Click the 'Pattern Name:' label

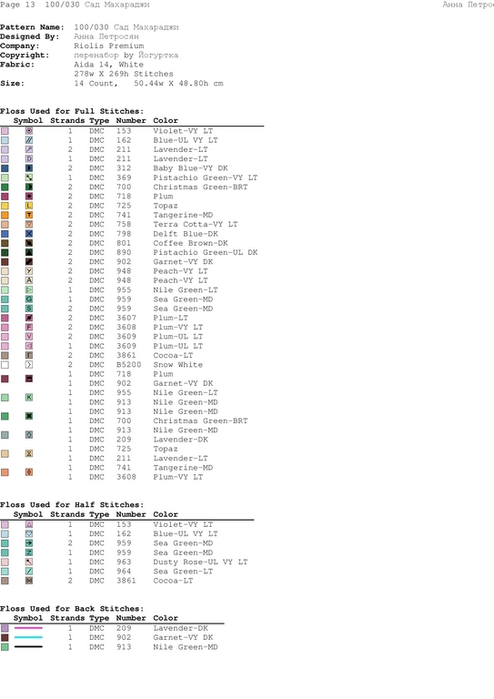[x=32, y=27]
